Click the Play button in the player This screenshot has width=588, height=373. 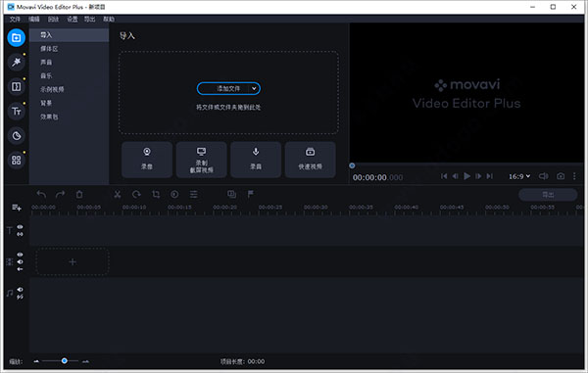click(466, 176)
